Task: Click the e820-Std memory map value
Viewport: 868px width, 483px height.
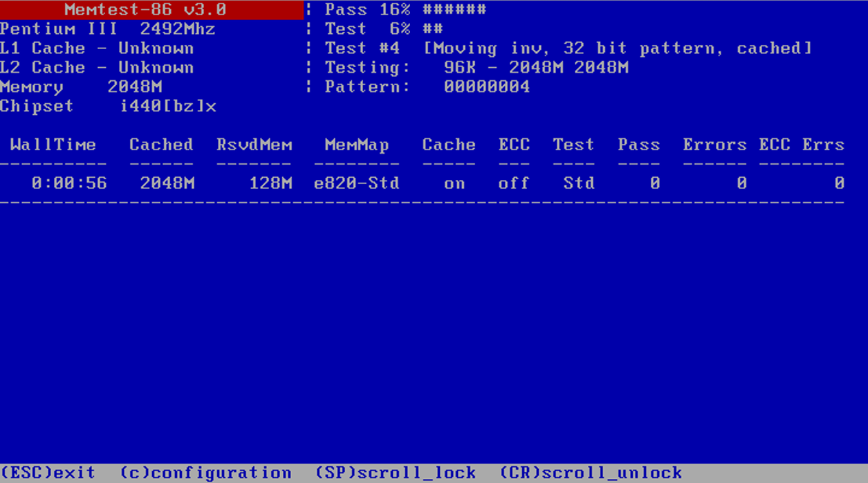Action: coord(356,183)
